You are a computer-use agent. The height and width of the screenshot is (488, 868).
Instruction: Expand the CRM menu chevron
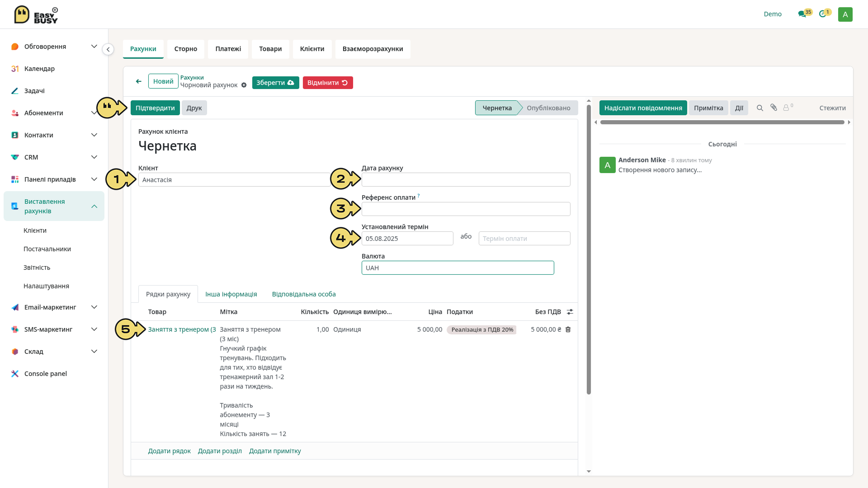[94, 157]
